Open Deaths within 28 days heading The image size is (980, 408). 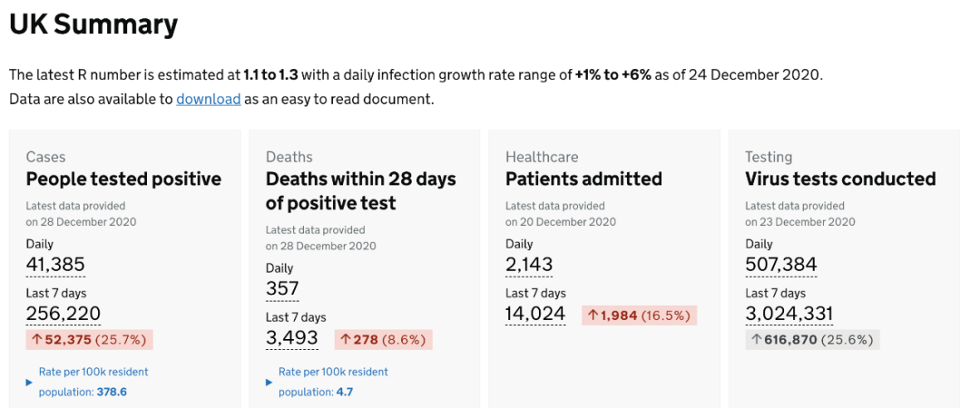pos(360,190)
